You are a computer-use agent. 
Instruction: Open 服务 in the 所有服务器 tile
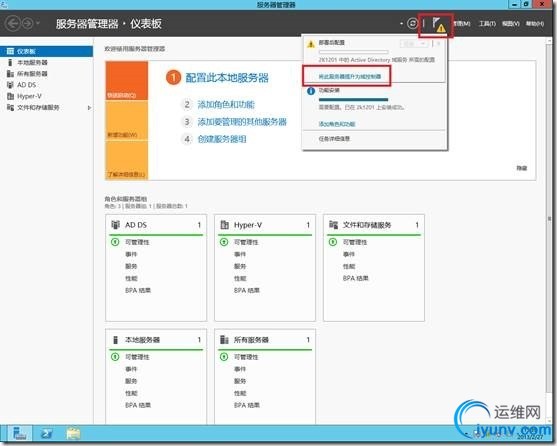tap(240, 381)
